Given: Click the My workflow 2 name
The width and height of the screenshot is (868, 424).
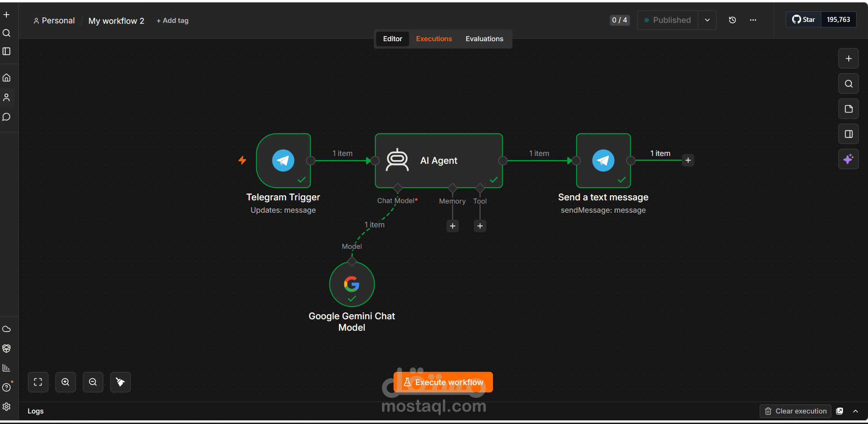Looking at the screenshot, I should point(116,21).
